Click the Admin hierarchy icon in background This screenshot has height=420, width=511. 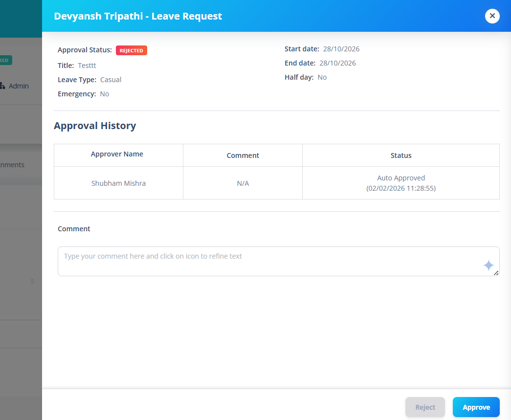point(2,86)
